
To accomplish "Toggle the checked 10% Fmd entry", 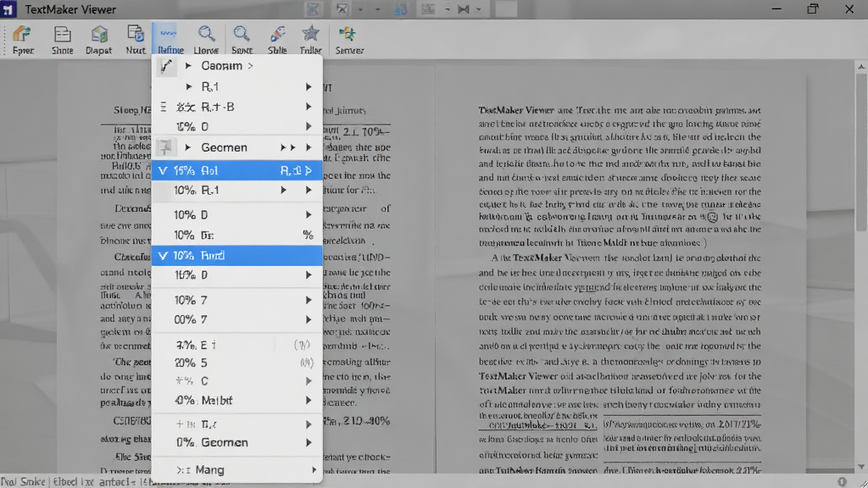I will [x=237, y=256].
